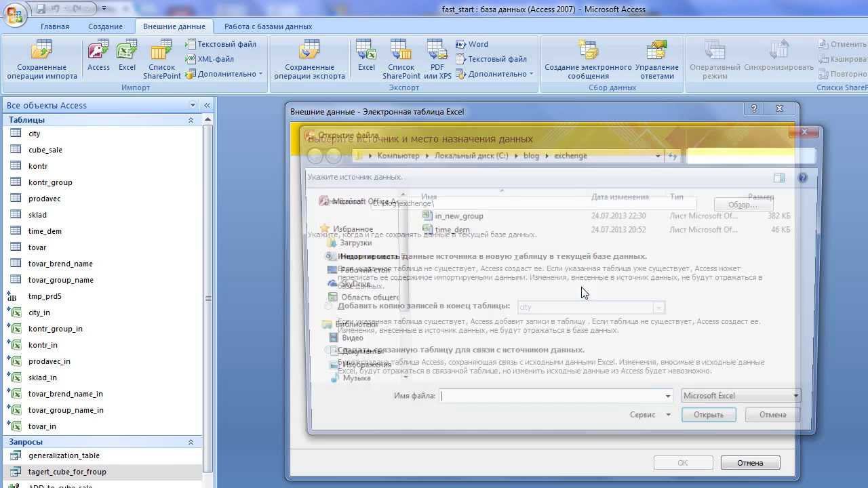Click the Открыть button

click(x=709, y=415)
